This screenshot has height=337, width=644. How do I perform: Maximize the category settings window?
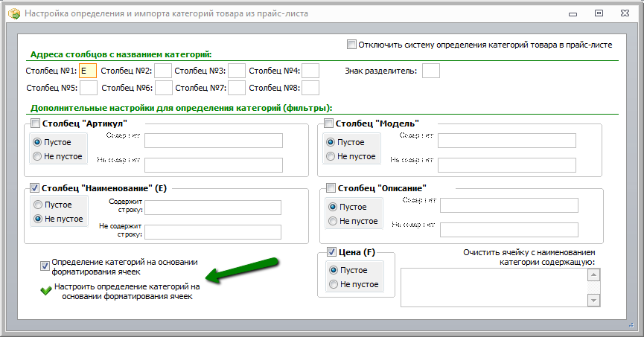[599, 13]
